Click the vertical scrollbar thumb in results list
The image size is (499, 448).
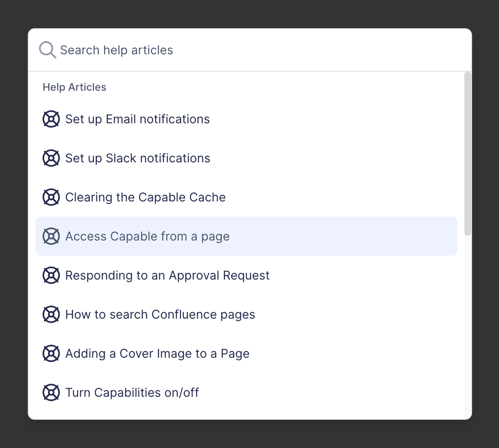[467, 154]
